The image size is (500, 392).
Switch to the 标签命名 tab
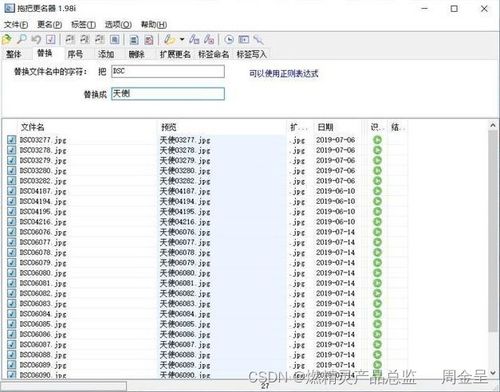pos(213,54)
